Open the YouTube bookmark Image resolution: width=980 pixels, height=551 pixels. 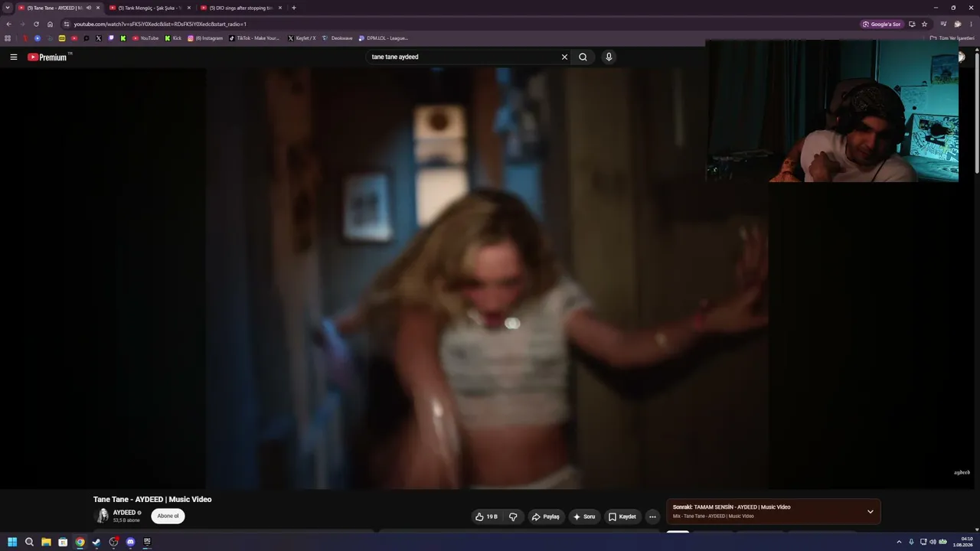point(145,37)
